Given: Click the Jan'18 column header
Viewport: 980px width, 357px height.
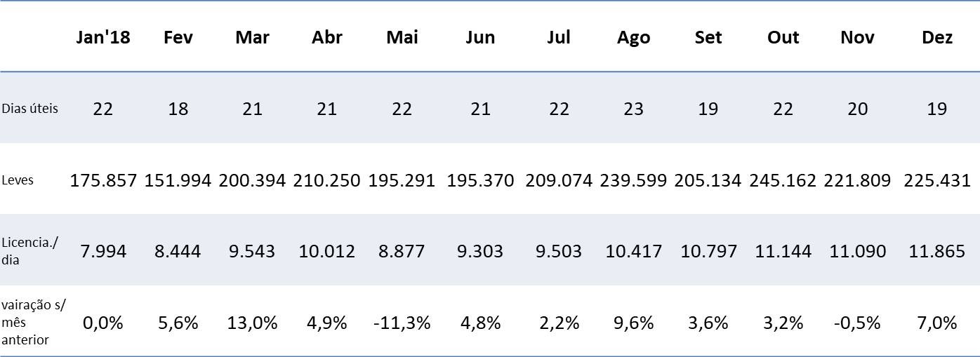Looking at the screenshot, I should (103, 38).
